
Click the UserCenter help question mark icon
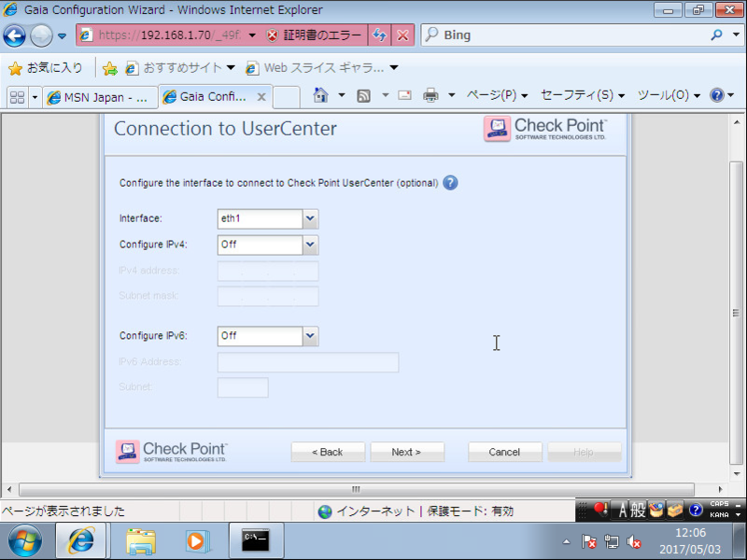pos(450,183)
